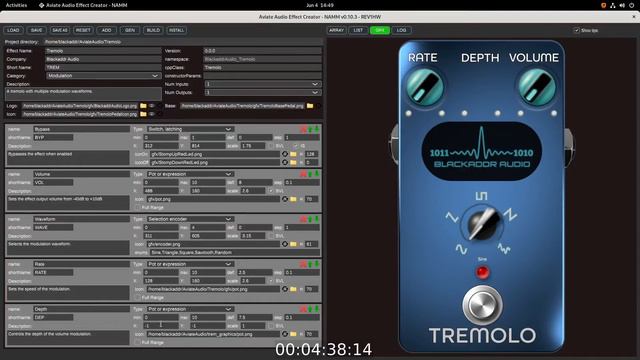Delete the Volume control with red icon
The height and width of the screenshot is (360, 640).
coord(303,174)
